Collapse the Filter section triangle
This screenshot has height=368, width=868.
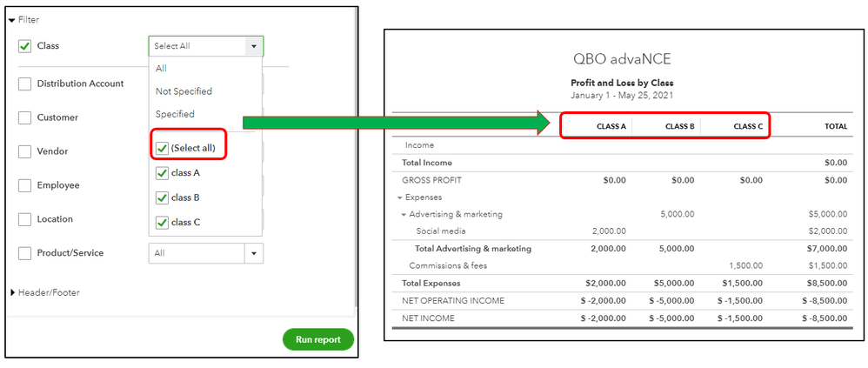click(12, 19)
